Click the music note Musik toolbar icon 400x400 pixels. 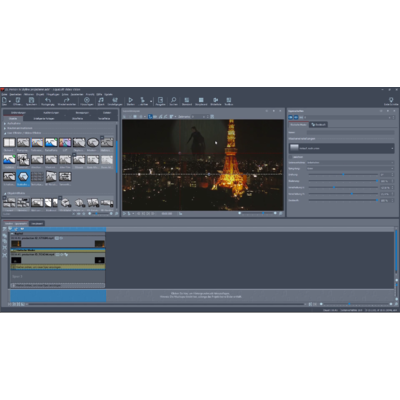pyautogui.click(x=101, y=100)
